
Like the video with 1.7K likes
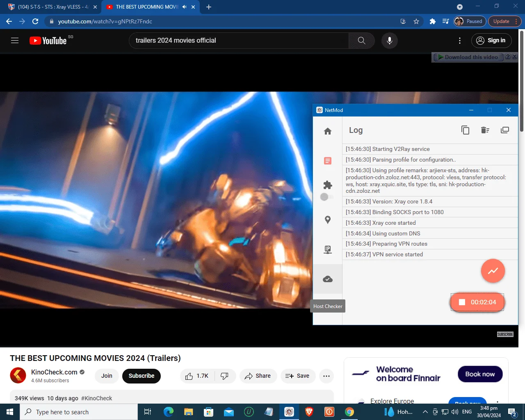tap(197, 376)
